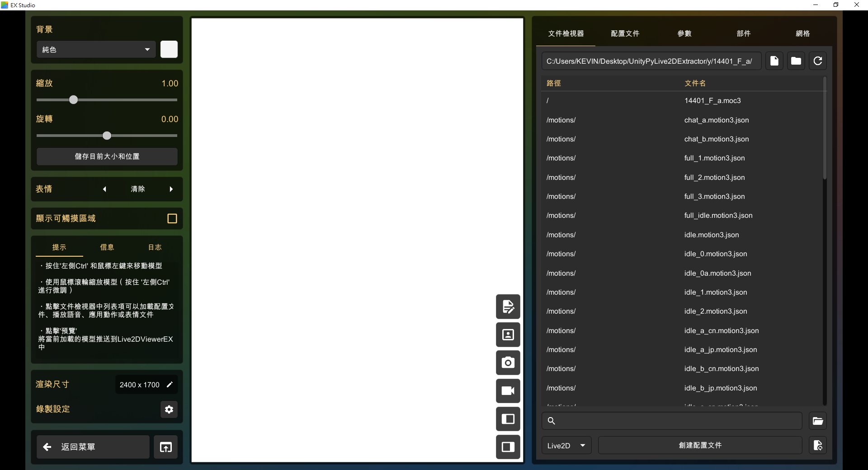
Task: Select idle.motion3.json in the file list
Action: coord(711,235)
